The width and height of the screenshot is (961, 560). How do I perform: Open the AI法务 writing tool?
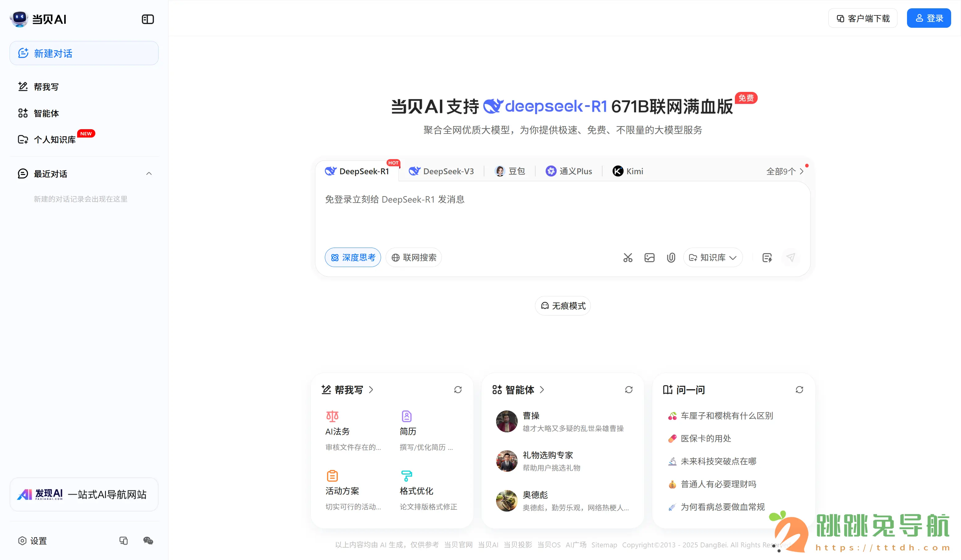354,431
